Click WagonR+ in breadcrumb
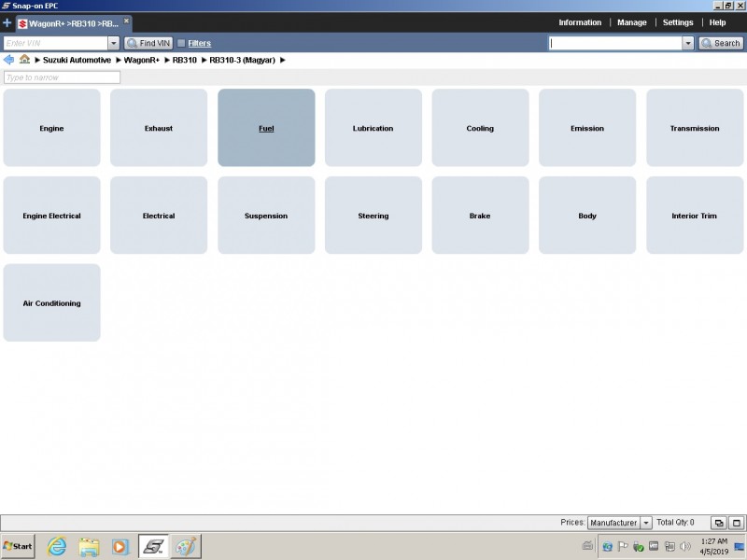Screen dimensions: 747x560 click(x=142, y=60)
